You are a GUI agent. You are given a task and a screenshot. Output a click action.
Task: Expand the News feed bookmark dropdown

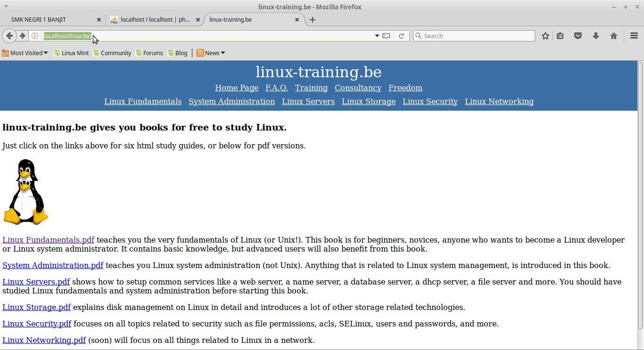point(211,53)
